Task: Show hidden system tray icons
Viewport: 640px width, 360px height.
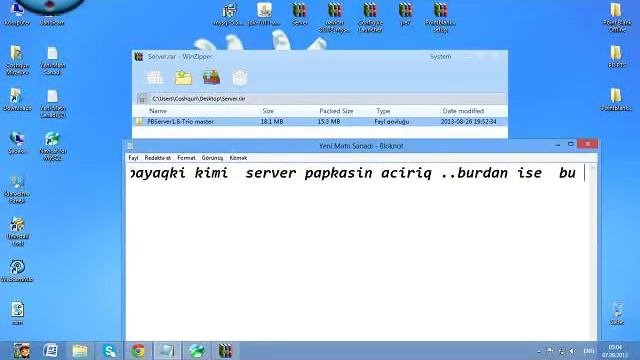Action: (539, 351)
